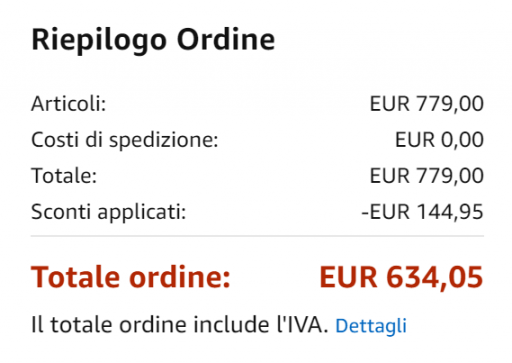Image resolution: width=512 pixels, height=363 pixels.
Task: Select the Articoli label
Action: 68,104
